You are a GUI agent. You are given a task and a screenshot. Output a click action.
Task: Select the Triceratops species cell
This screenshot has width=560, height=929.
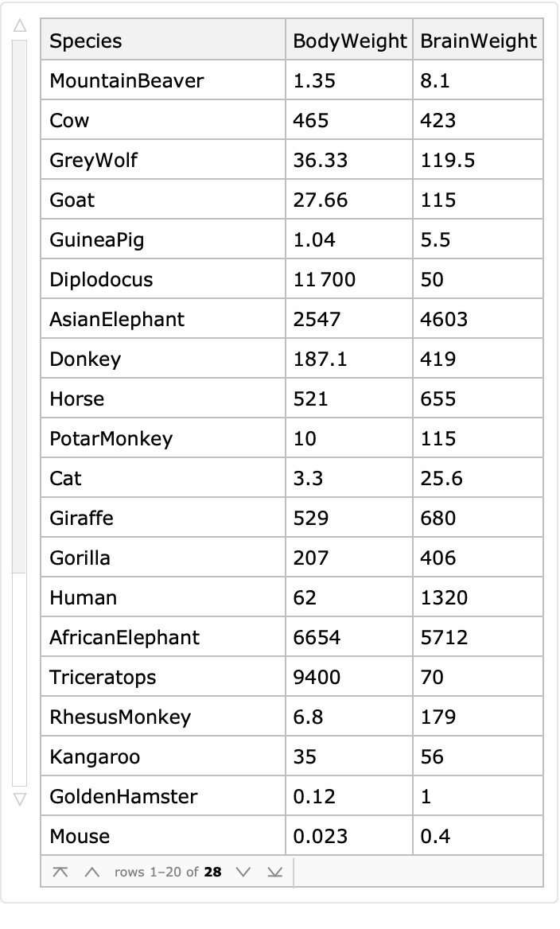click(x=103, y=677)
